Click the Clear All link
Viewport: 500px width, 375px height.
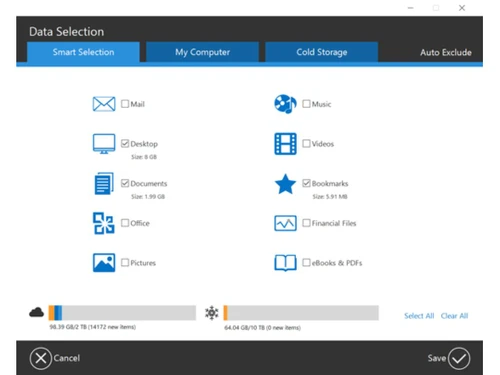(454, 316)
